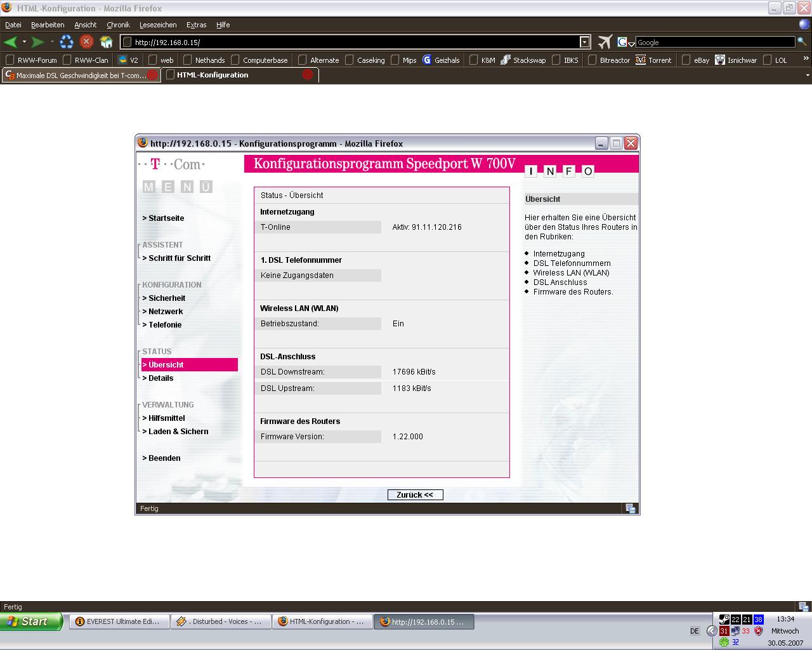Click the INFO letter O icon
812x650 pixels.
pos(588,171)
